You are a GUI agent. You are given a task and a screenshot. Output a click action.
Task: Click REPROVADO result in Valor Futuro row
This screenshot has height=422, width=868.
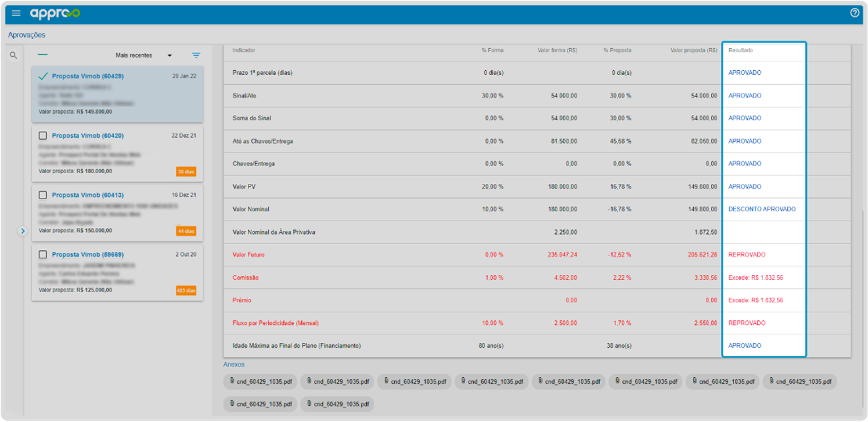pyautogui.click(x=747, y=255)
